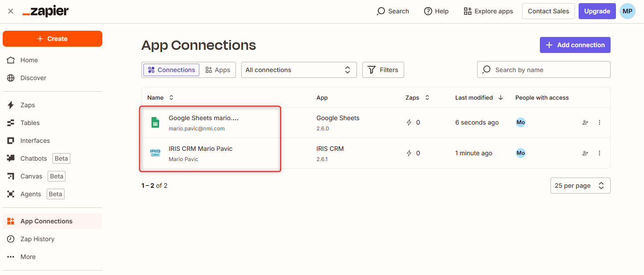This screenshot has height=275, width=644.
Task: Share IRIS CRM connection via add-person icon
Action: 585,153
